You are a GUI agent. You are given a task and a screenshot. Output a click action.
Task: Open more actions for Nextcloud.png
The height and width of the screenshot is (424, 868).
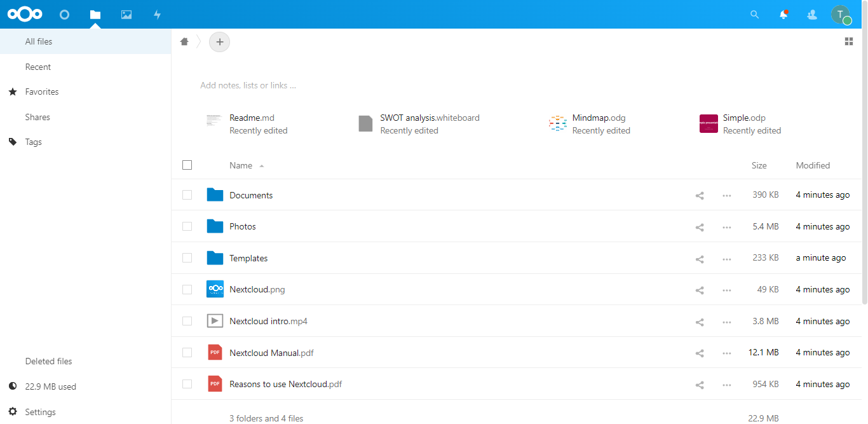click(727, 290)
